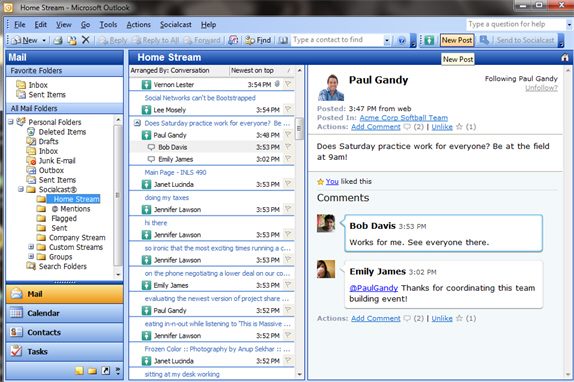Viewport: 574px width, 382px height.
Task: Open the Socialcast menu
Action: [176, 25]
